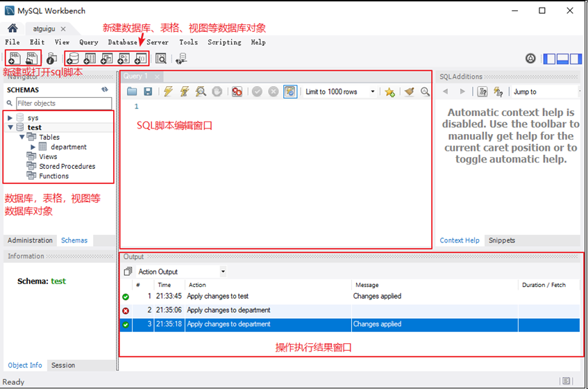Beautify query with broom icon
588x389 pixels.
(409, 91)
